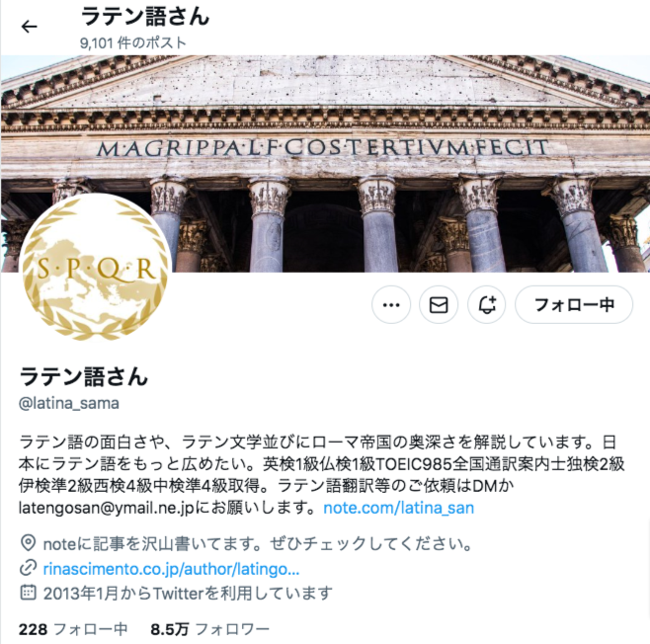This screenshot has width=650, height=644.
Task: View the Pantheon header banner photo
Action: coord(325,164)
